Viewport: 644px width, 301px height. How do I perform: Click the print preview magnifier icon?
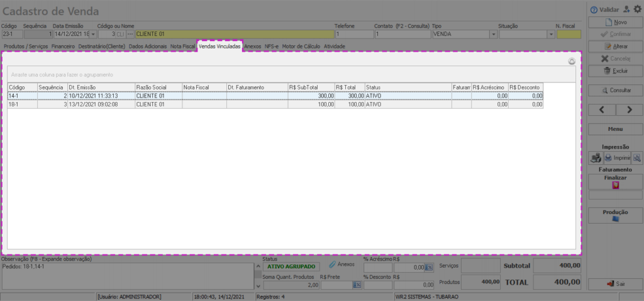coord(637,158)
